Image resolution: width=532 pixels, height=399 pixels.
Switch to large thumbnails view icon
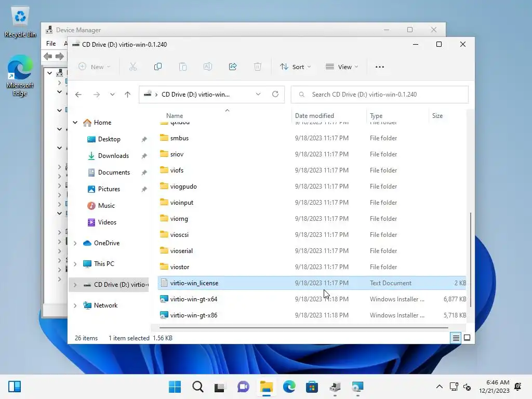click(467, 338)
